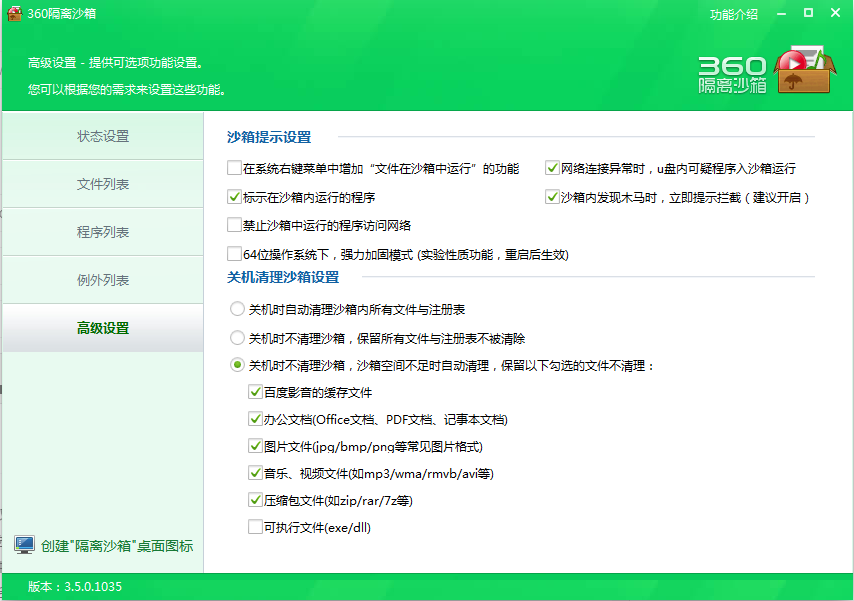Click the monitor icon for desktop shortcut
Image resolution: width=854 pixels, height=601 pixels.
click(24, 545)
